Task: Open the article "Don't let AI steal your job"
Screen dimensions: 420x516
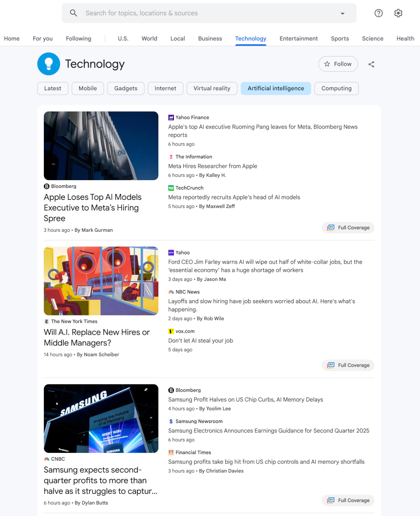Action: pos(201,340)
